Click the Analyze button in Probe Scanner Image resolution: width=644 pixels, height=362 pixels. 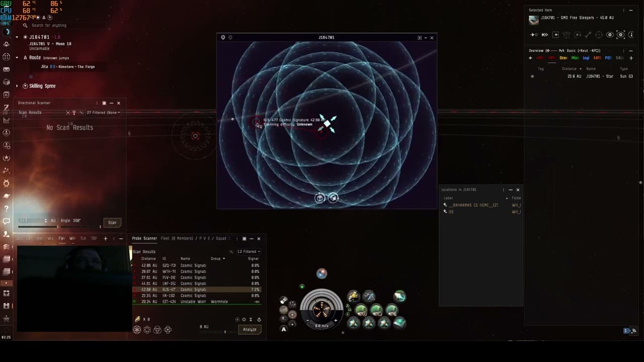click(x=250, y=329)
